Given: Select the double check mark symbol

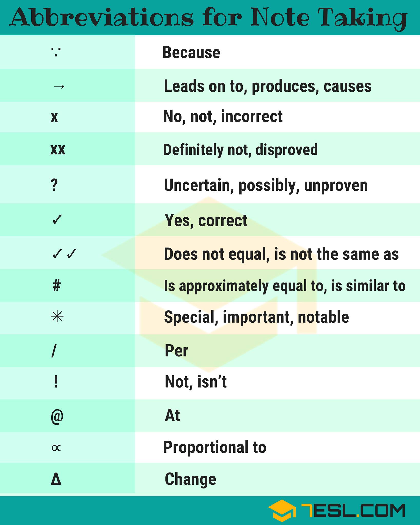Looking at the screenshot, I should point(64,254).
